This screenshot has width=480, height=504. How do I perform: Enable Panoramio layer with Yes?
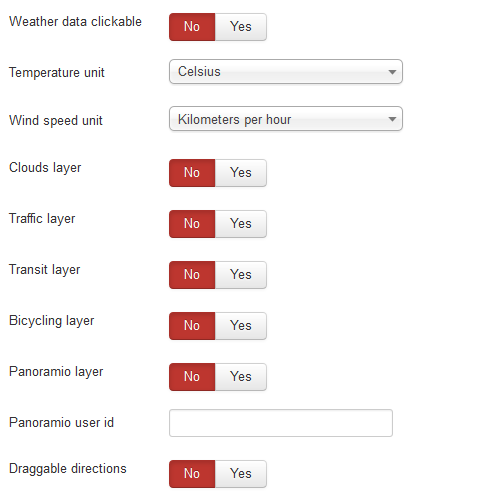click(x=241, y=377)
